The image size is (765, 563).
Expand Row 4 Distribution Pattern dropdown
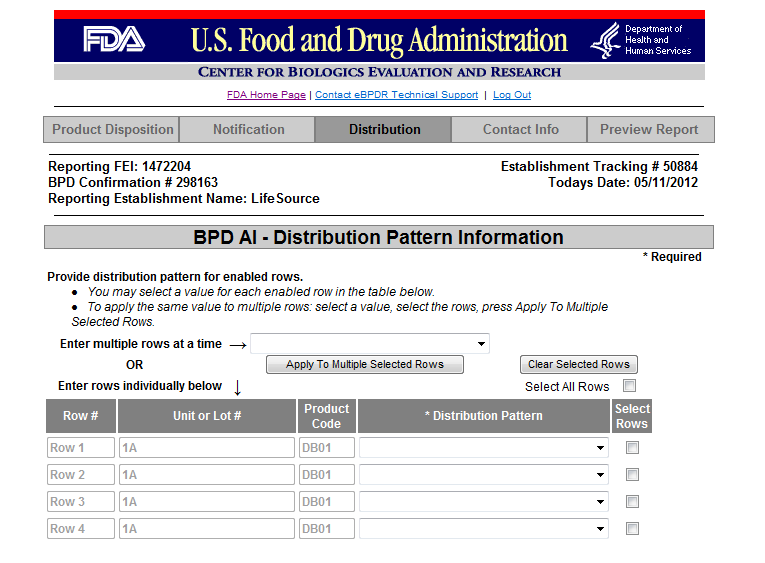click(484, 529)
